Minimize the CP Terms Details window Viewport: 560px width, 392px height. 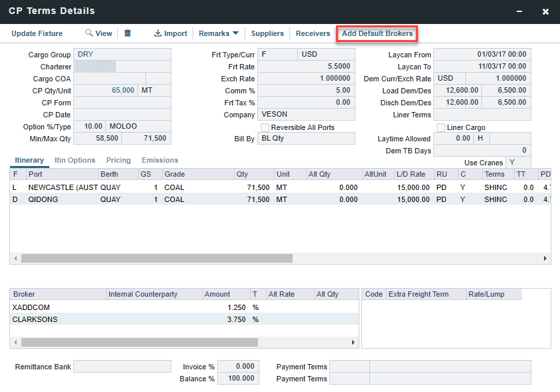tap(520, 11)
